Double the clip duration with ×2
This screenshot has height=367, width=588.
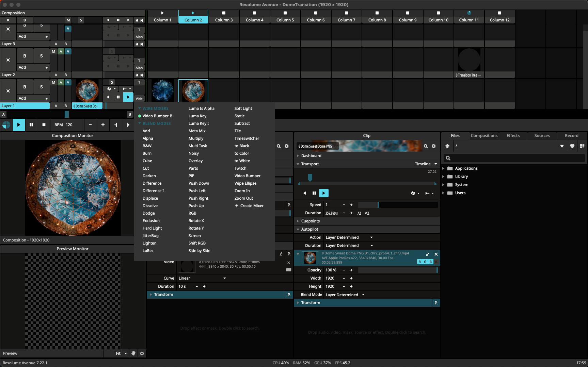pos(367,213)
